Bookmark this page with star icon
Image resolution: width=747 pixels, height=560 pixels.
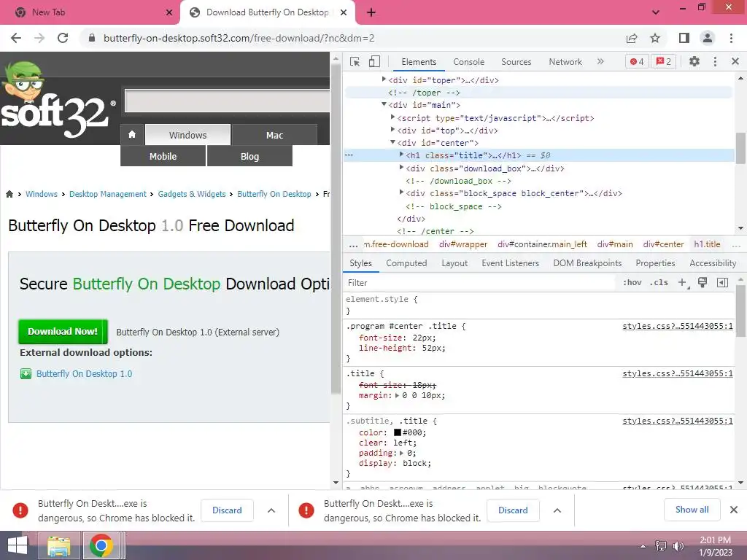pos(655,38)
